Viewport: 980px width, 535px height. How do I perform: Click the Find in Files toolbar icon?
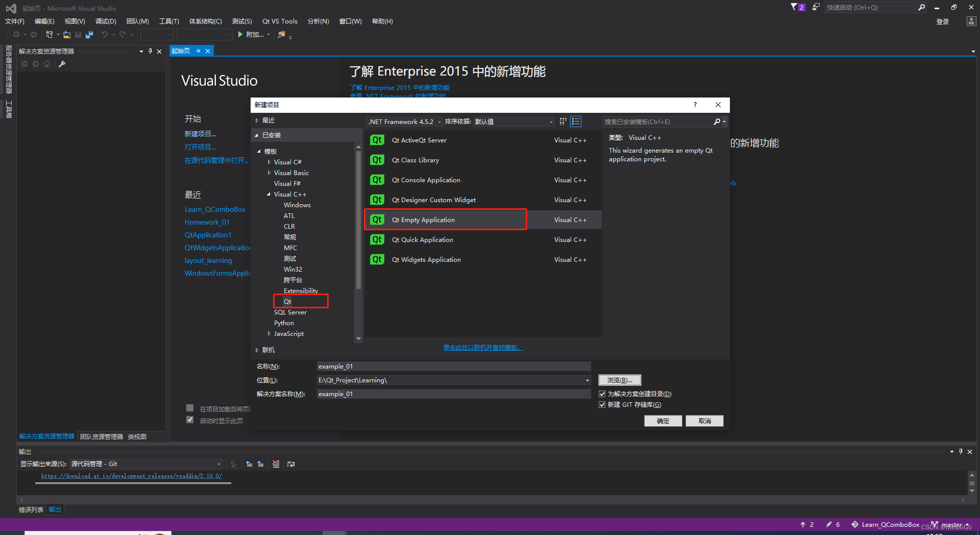281,34
